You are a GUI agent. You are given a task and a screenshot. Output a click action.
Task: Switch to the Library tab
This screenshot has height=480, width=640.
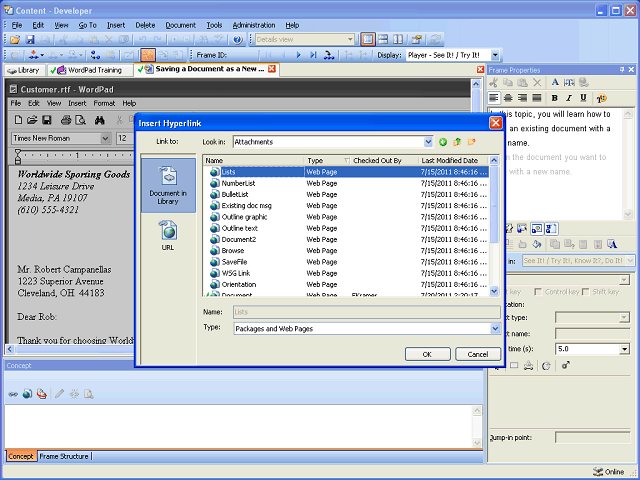point(24,70)
